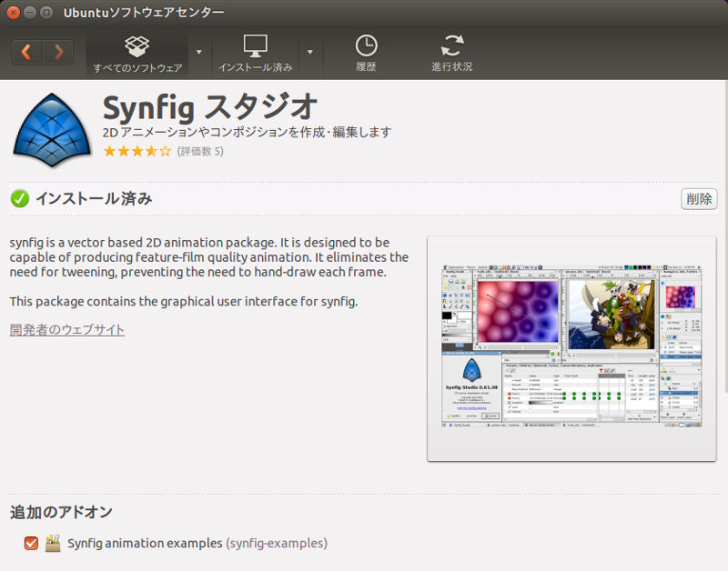Click the Synfig スタジオ title text
The image size is (728, 571).
tap(210, 107)
